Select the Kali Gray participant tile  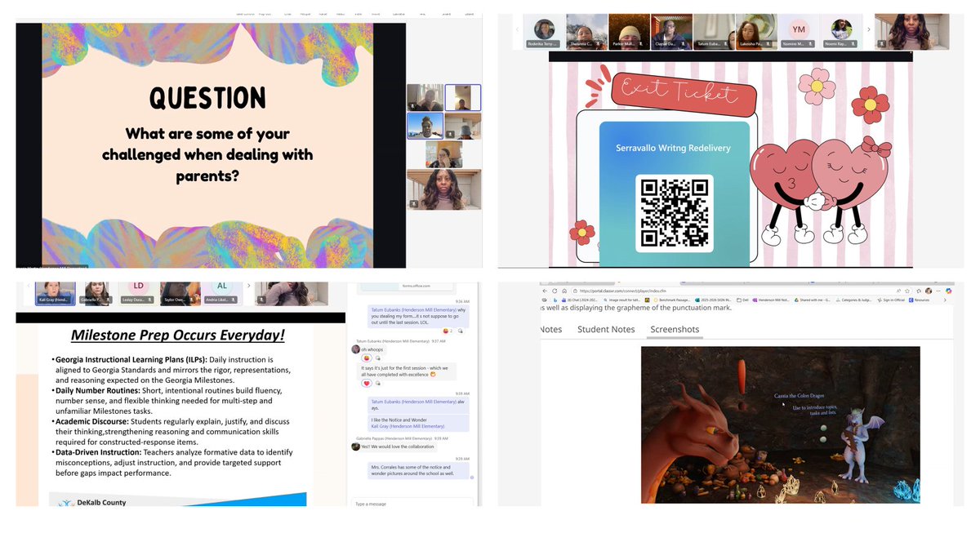[x=56, y=294]
